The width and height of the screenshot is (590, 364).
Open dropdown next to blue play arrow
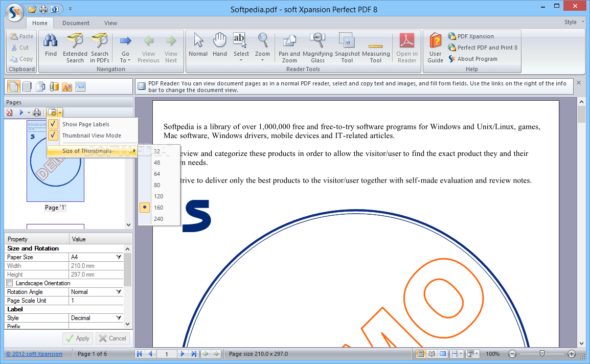29,112
